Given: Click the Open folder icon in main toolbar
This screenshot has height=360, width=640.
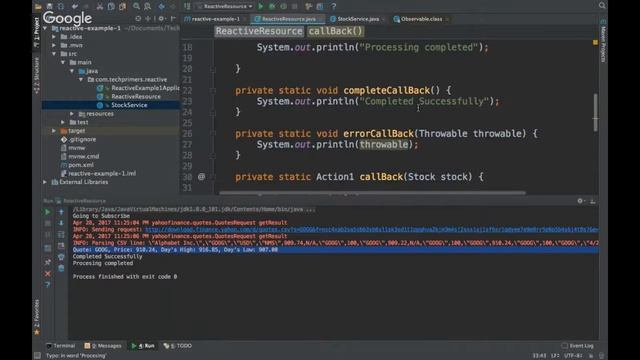Looking at the screenshot, I should (x=38, y=6).
